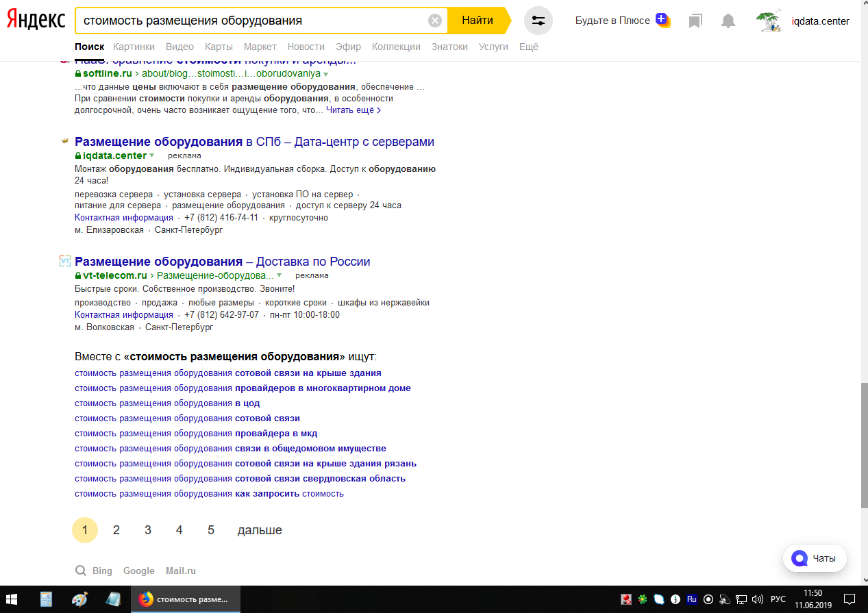Go to the Новости tab

[306, 47]
